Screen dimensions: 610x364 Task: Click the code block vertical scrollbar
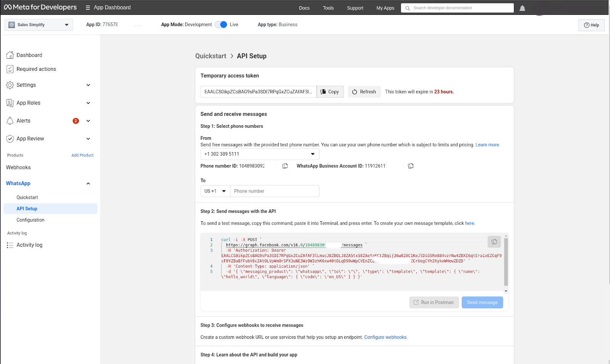pos(506,262)
